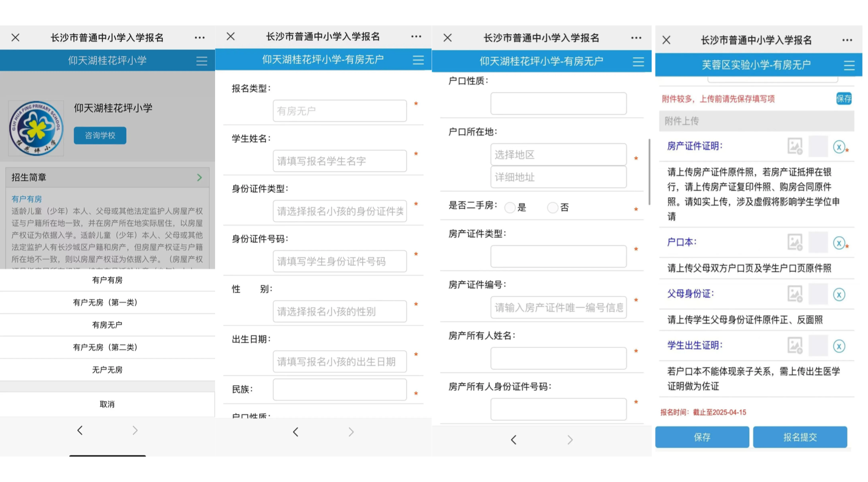868x482 pixels.
Task: Click upload image icon for 房产证件证明
Action: [795, 146]
